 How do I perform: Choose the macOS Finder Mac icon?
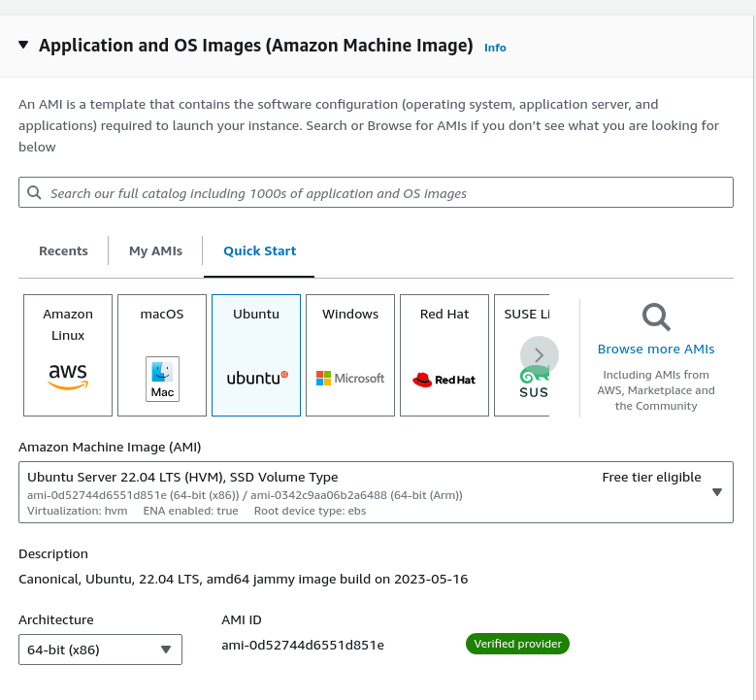pyautogui.click(x=162, y=380)
